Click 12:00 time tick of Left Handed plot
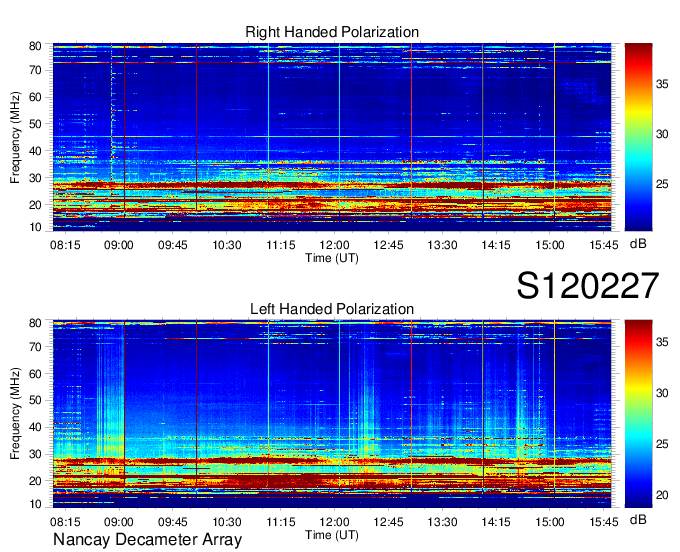 334,522
